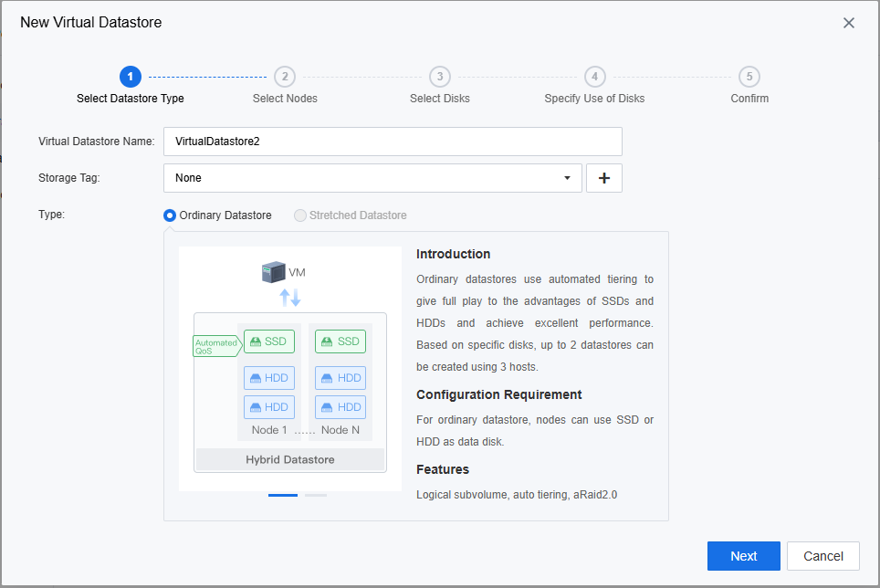Click the Confirm step label
Screen dimensions: 880x588
click(x=749, y=99)
